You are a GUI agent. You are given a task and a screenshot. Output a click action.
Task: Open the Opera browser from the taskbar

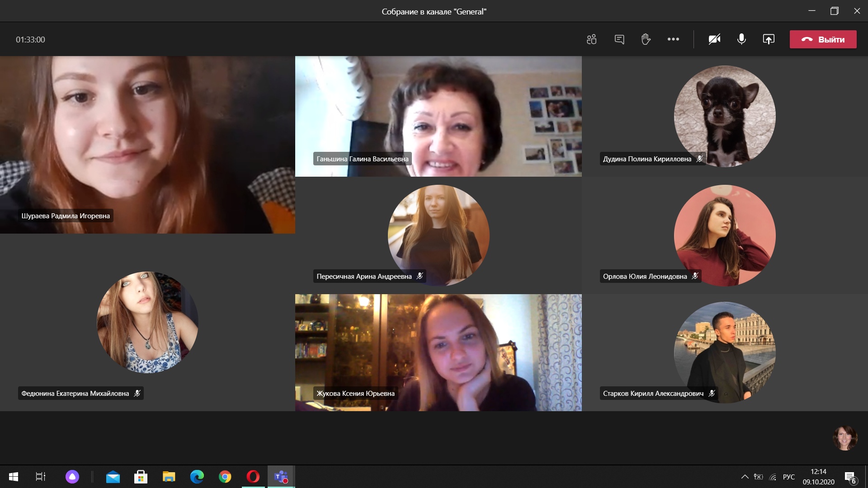click(253, 477)
